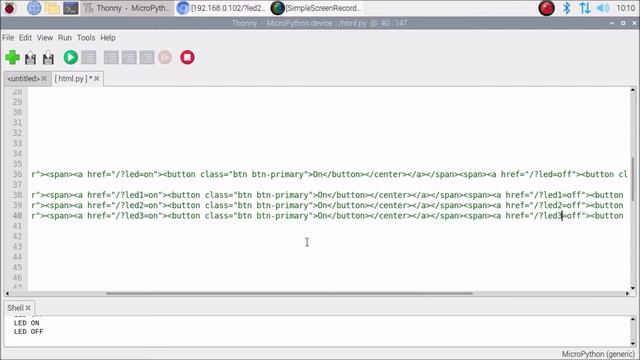Click the code on line 40 with led3=on
640x360 pixels.
tap(327, 216)
